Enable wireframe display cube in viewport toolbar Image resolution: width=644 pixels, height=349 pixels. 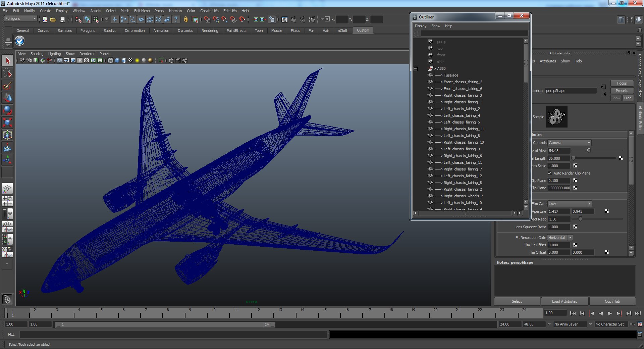[110, 60]
